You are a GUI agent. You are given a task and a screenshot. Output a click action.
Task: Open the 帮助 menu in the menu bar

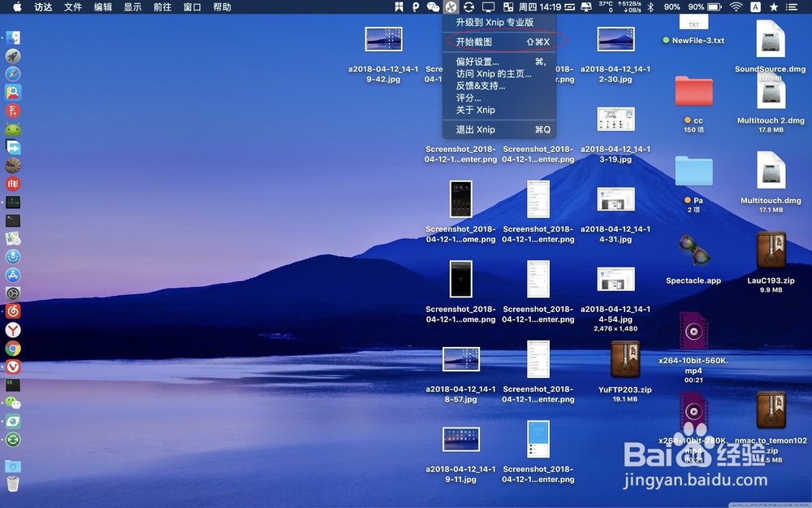click(x=221, y=7)
